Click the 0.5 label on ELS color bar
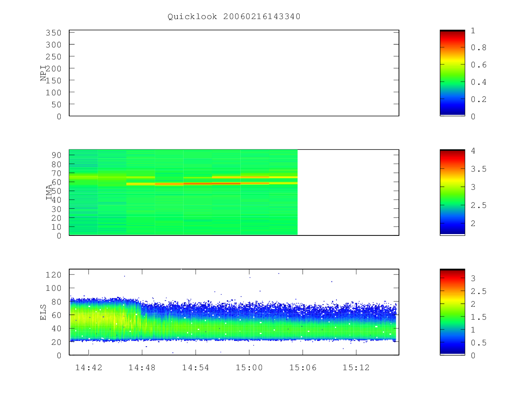Screen dimensions: 532x399 [x=478, y=343]
